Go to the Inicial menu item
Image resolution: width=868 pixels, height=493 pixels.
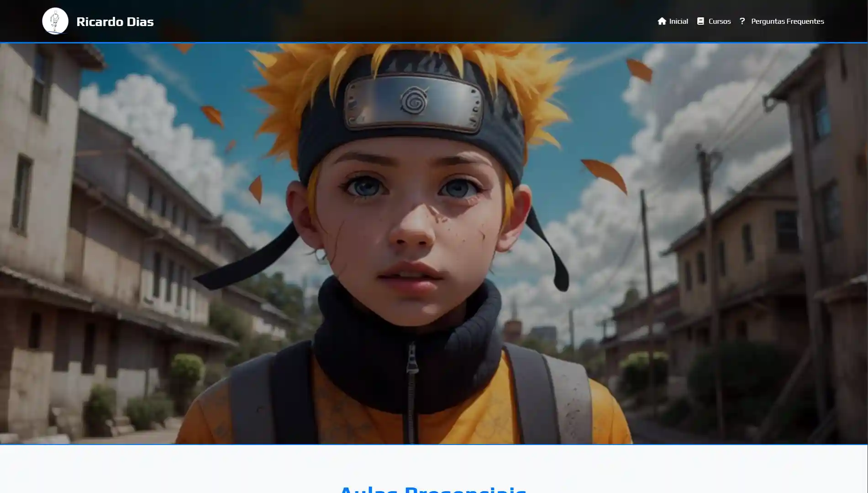click(x=679, y=21)
